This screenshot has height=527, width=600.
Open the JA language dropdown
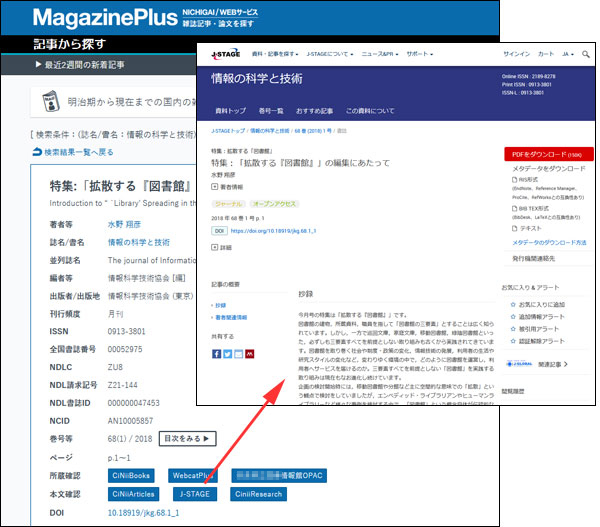[x=568, y=53]
